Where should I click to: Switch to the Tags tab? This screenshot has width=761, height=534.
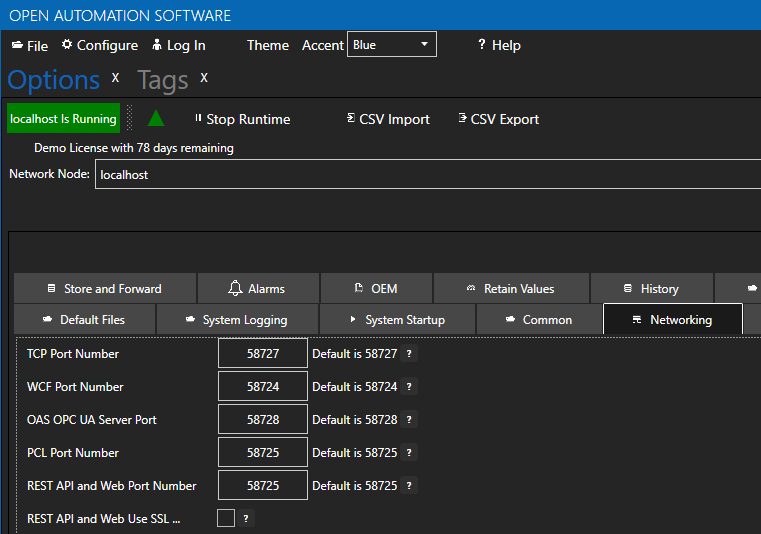163,80
